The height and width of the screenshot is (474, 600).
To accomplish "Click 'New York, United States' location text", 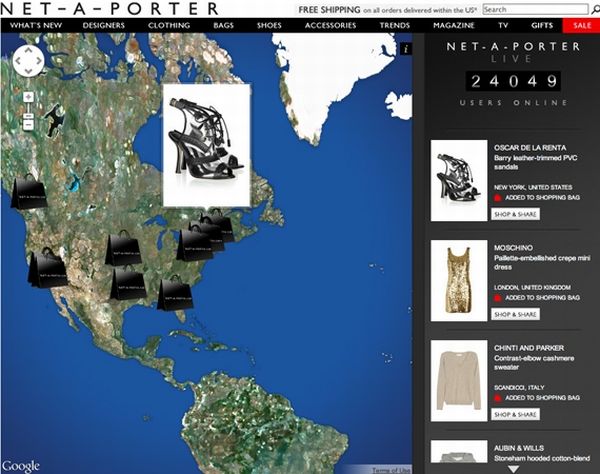I will (533, 187).
